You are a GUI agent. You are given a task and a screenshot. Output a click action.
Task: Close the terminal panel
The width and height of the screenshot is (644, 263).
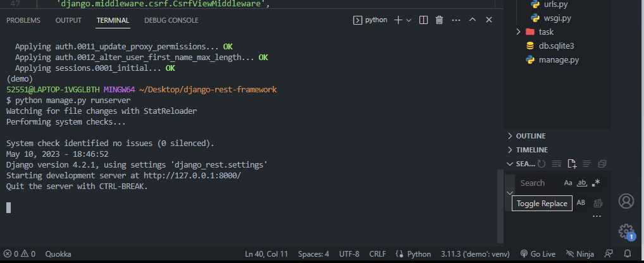click(x=489, y=20)
